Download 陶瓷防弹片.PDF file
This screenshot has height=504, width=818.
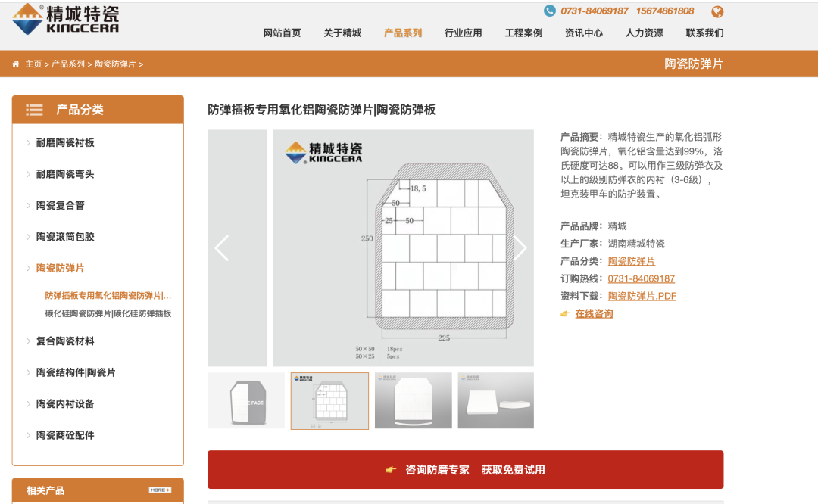pyautogui.click(x=642, y=296)
